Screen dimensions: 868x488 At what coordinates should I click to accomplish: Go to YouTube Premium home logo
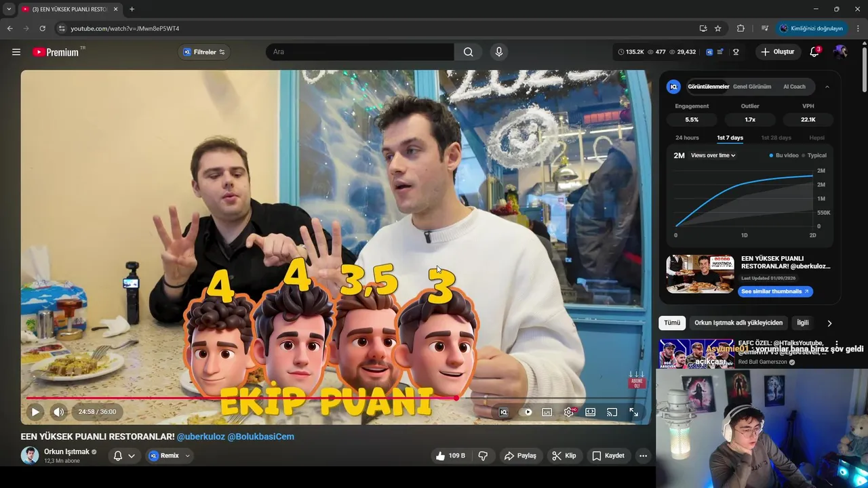(56, 52)
